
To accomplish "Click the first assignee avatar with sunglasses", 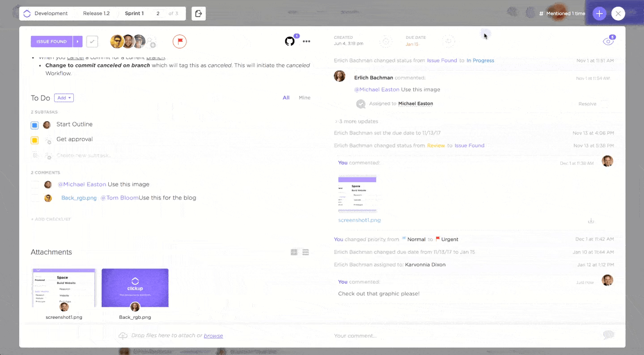I will (117, 42).
